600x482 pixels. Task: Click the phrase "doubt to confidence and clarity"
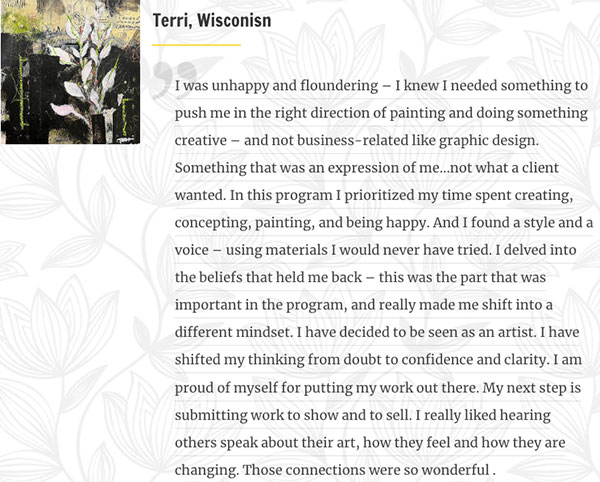444,360
